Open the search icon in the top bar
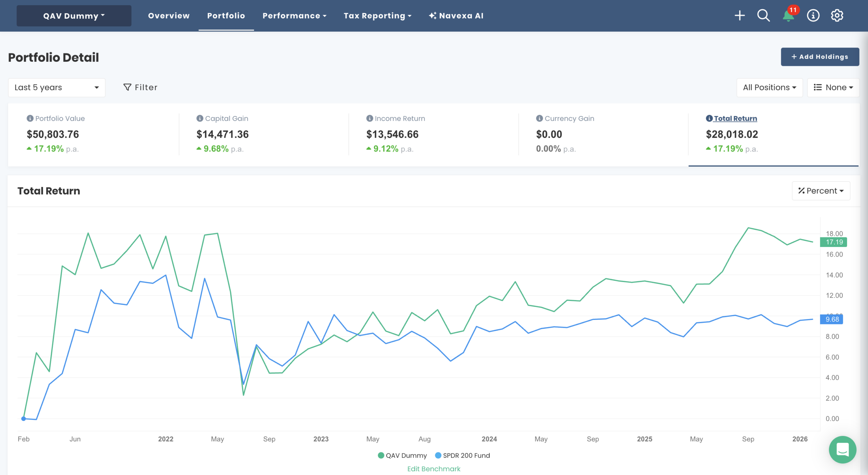Image resolution: width=868 pixels, height=475 pixels. (763, 16)
